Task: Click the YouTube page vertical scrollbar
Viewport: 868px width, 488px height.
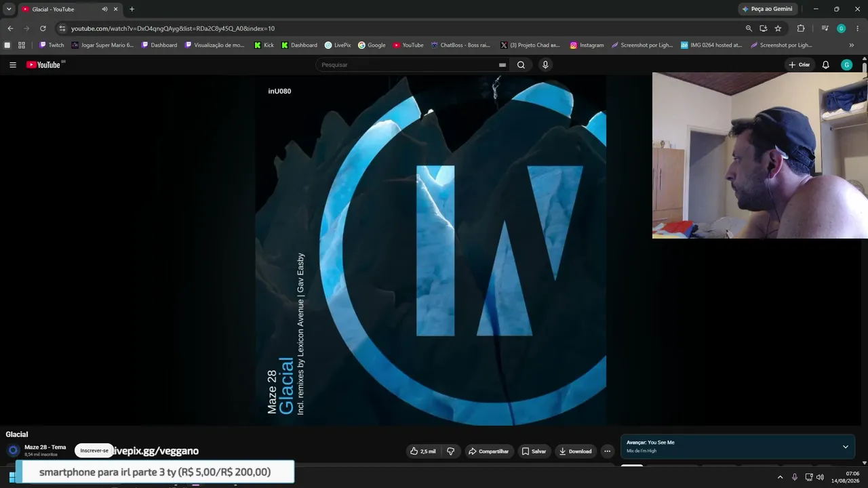Action: [865, 68]
